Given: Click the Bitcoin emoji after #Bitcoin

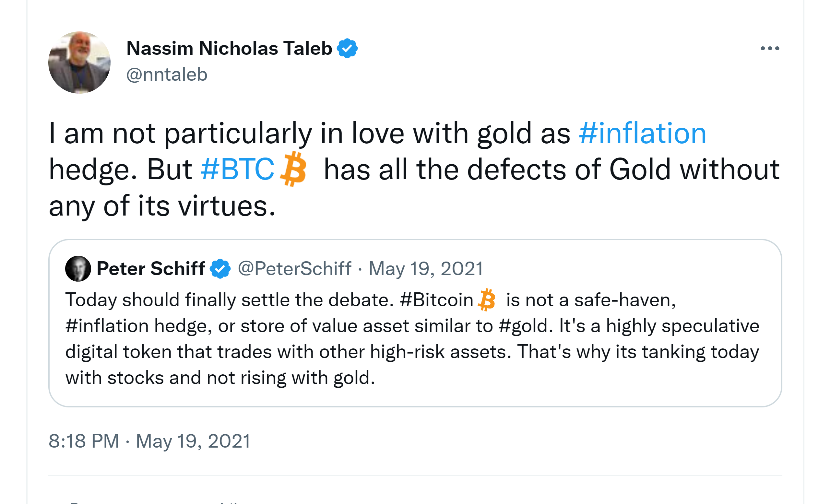Looking at the screenshot, I should pos(487,300).
